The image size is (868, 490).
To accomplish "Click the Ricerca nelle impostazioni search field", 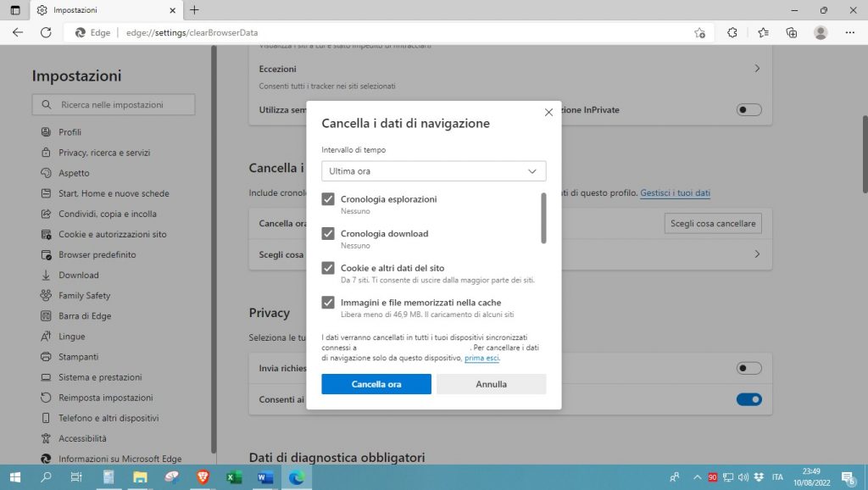I will point(114,105).
